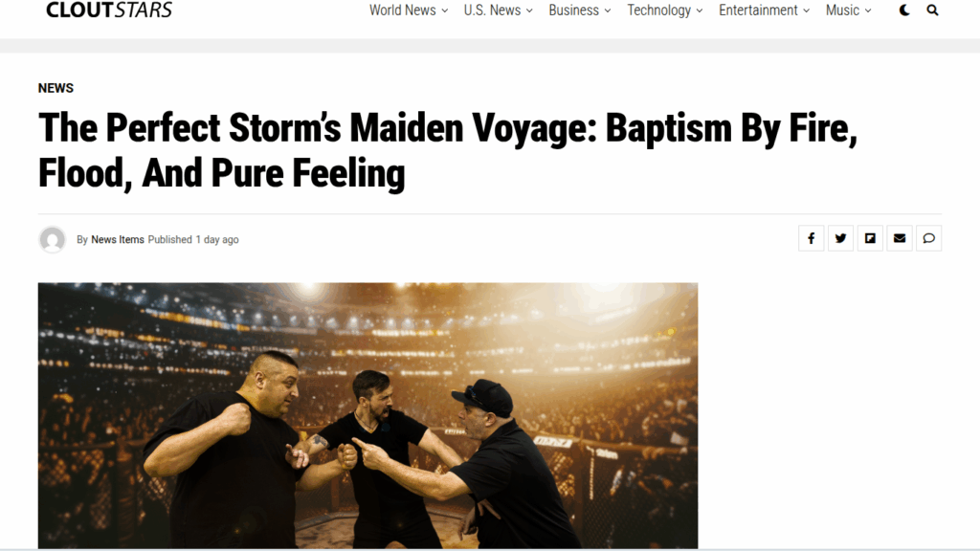Screen dimensions: 980x551
Task: Open the search magnifier icon
Action: point(932,10)
